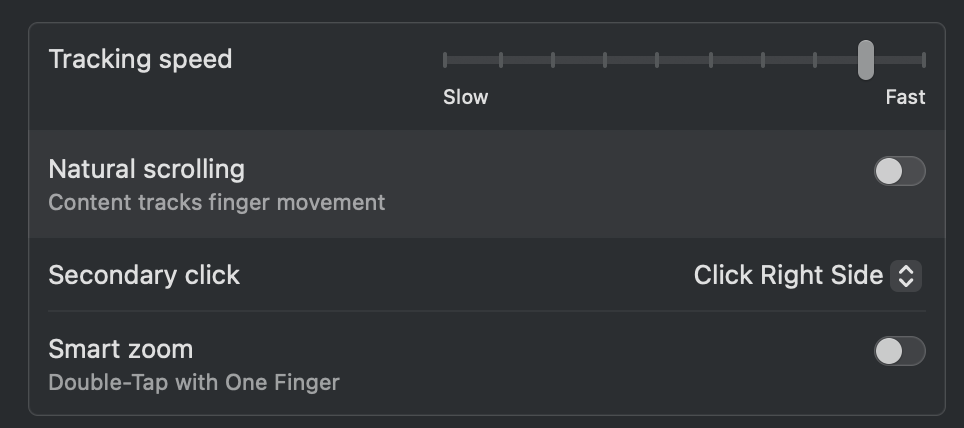Set Tracking speed to the fastest tick
The height and width of the screenshot is (428, 964).
pyautogui.click(x=923, y=60)
